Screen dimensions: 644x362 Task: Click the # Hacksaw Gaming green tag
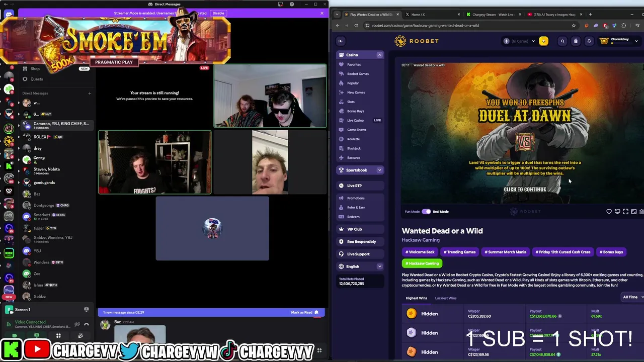click(423, 263)
